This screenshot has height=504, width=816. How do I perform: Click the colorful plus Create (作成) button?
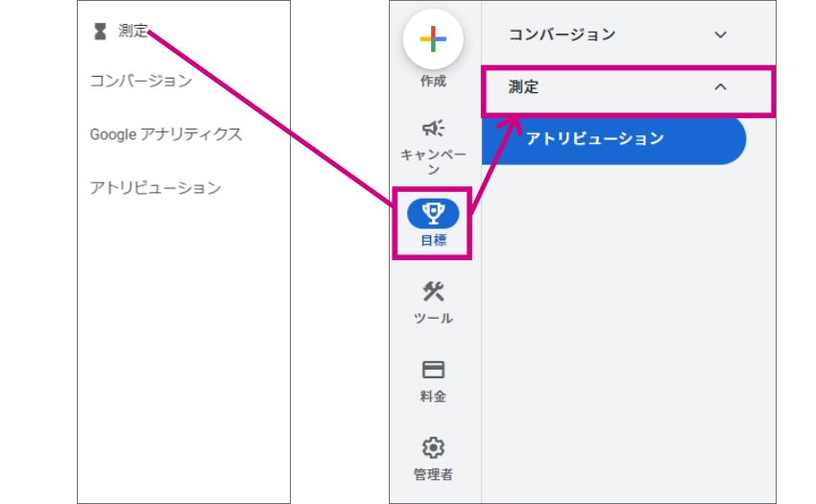[x=433, y=39]
